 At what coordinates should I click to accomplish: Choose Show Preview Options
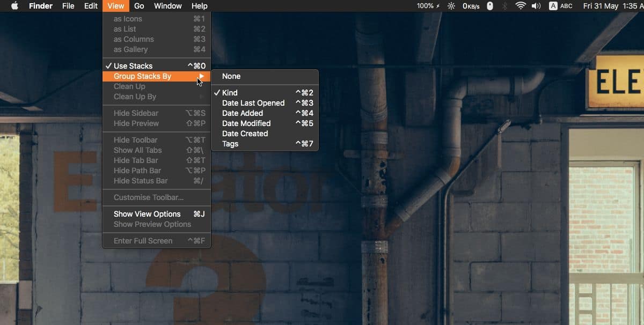pos(157,224)
